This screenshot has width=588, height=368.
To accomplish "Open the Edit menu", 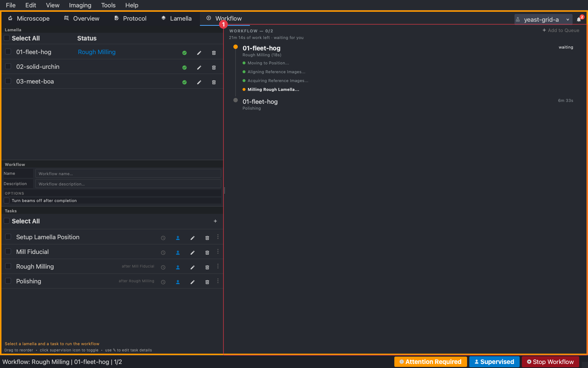I will [31, 5].
